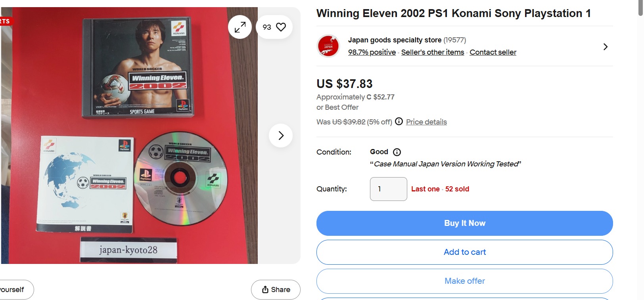Add item to watchlist with heart icon

pos(281,27)
